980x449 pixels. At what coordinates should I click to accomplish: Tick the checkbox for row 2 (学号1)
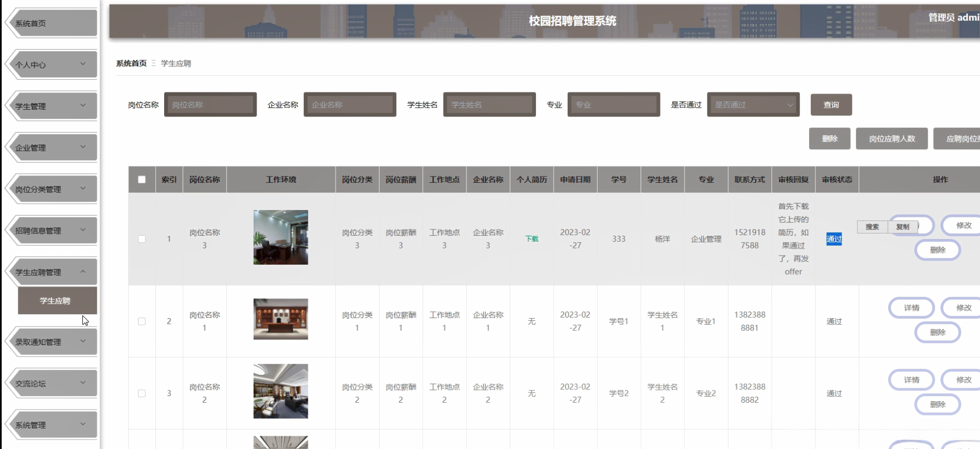[x=142, y=321]
